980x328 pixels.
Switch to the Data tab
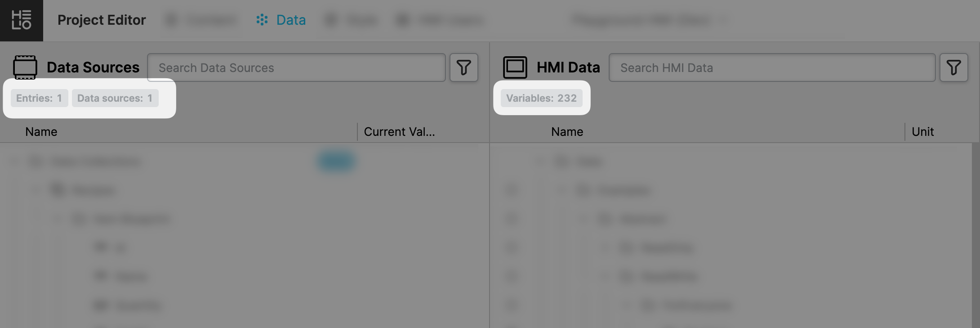281,20
